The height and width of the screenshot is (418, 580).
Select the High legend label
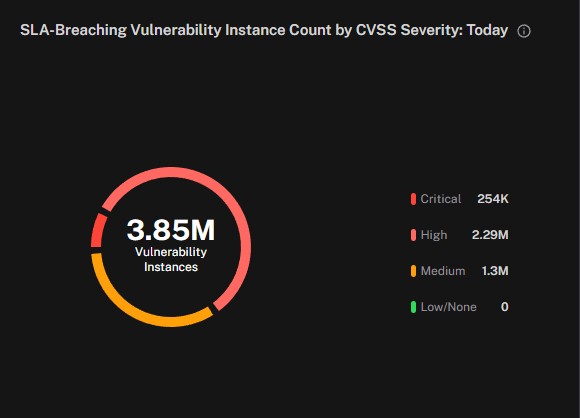(x=434, y=235)
